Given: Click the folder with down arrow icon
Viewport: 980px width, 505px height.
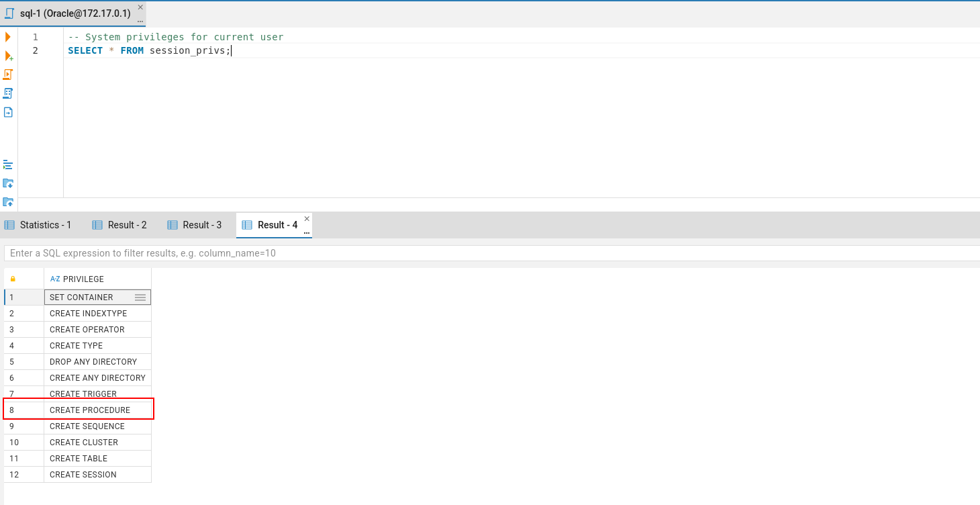Looking at the screenshot, I should click(x=8, y=183).
